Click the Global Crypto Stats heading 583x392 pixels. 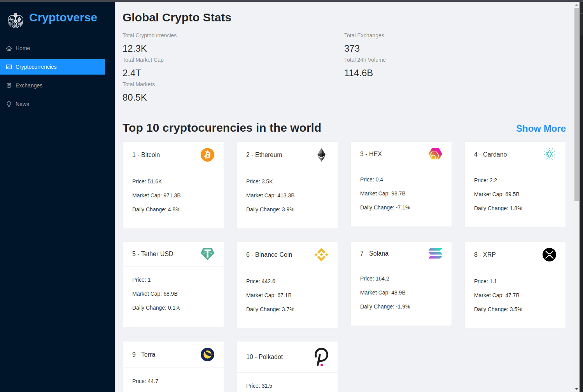coord(177,17)
